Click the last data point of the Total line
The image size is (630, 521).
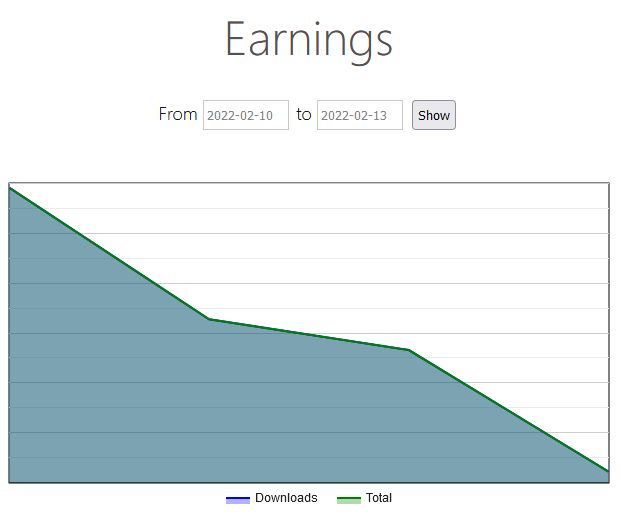pyautogui.click(x=608, y=471)
